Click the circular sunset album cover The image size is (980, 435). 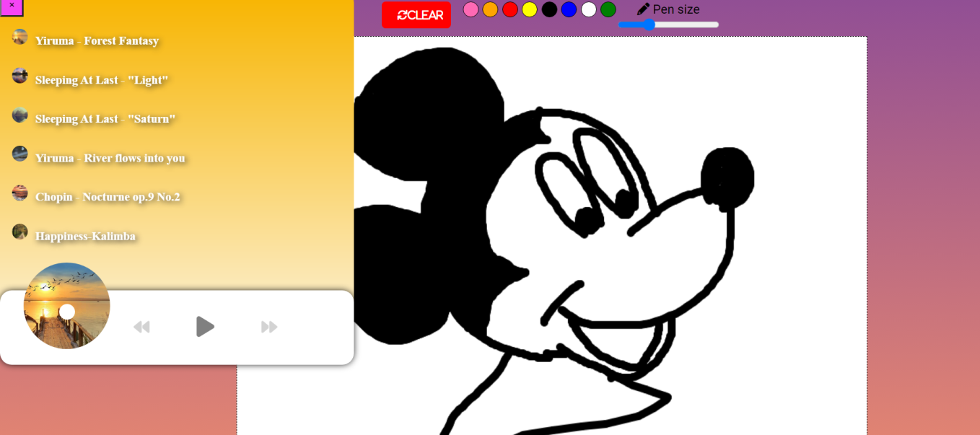click(67, 306)
